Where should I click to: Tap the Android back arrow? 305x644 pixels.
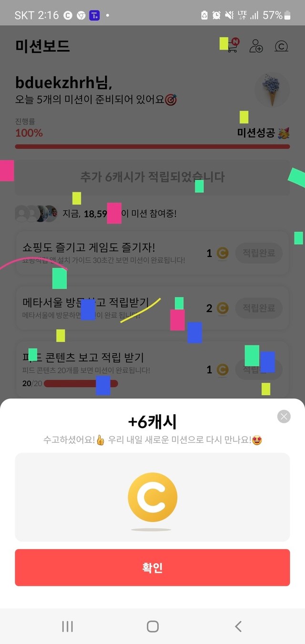[x=238, y=626]
